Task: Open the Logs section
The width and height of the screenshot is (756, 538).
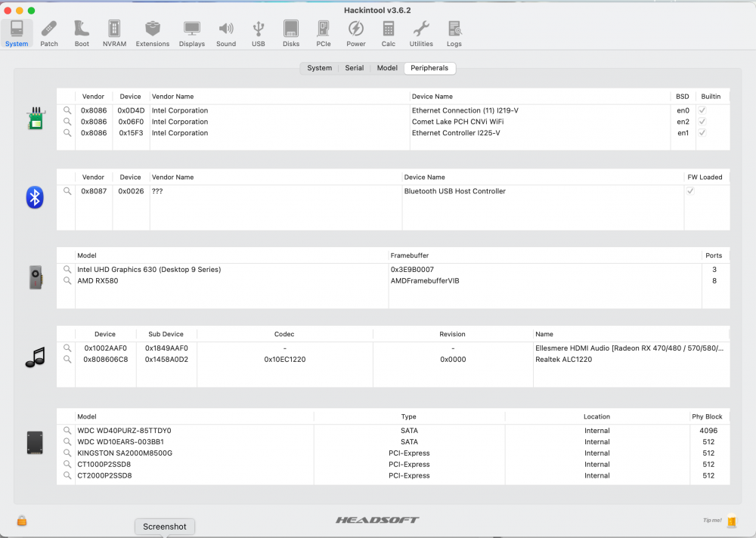Action: [x=454, y=34]
